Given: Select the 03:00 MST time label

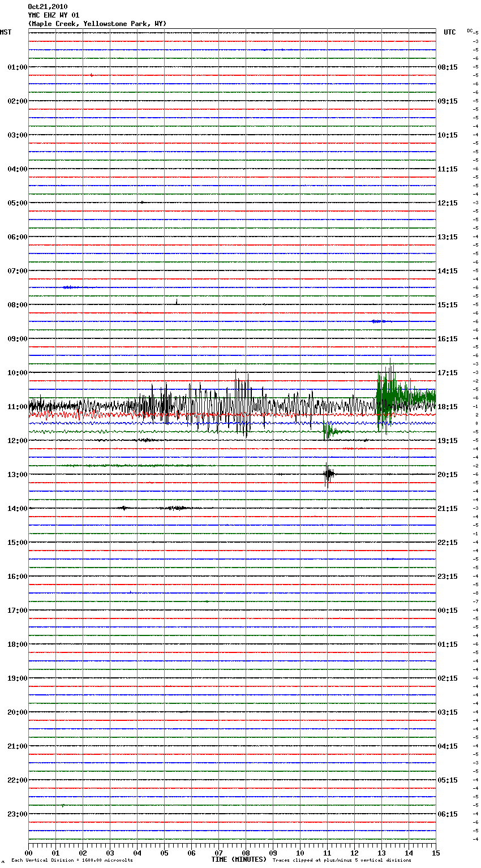Looking at the screenshot, I should click(17, 135).
